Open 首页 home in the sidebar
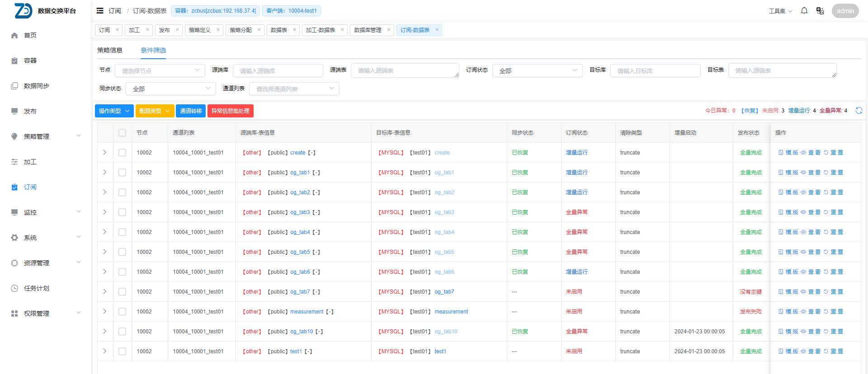This screenshot has height=374, width=868. point(30,35)
